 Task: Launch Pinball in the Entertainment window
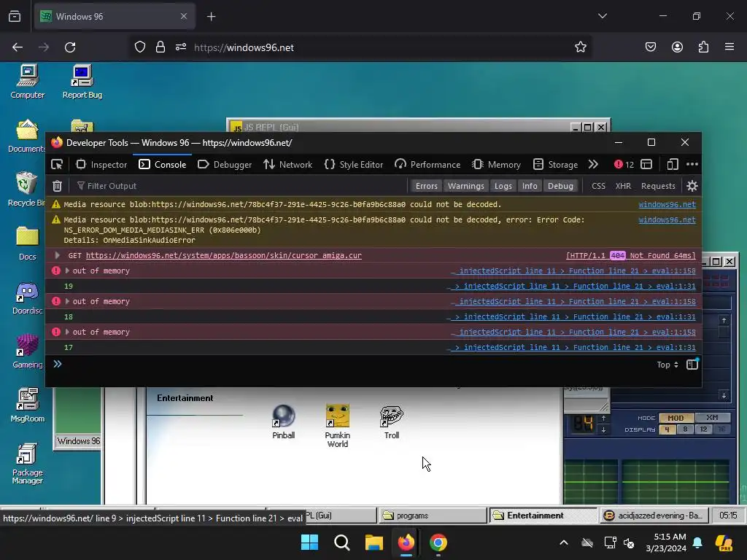[x=284, y=422]
